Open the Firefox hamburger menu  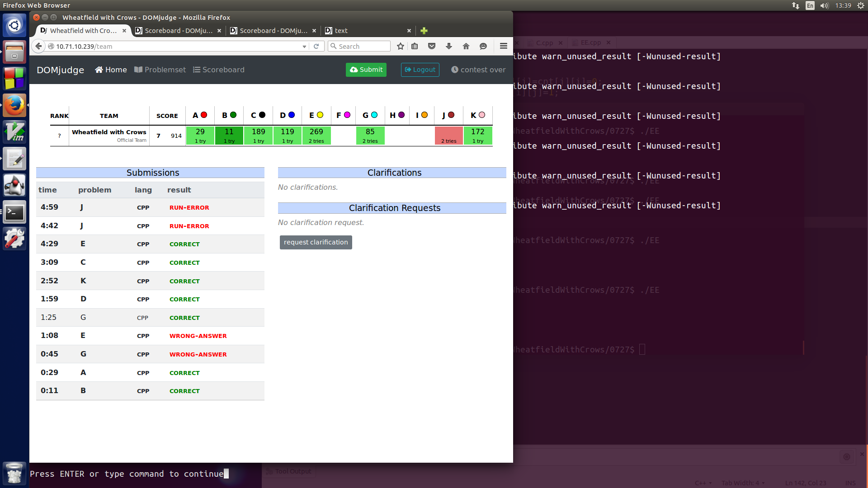pyautogui.click(x=503, y=46)
